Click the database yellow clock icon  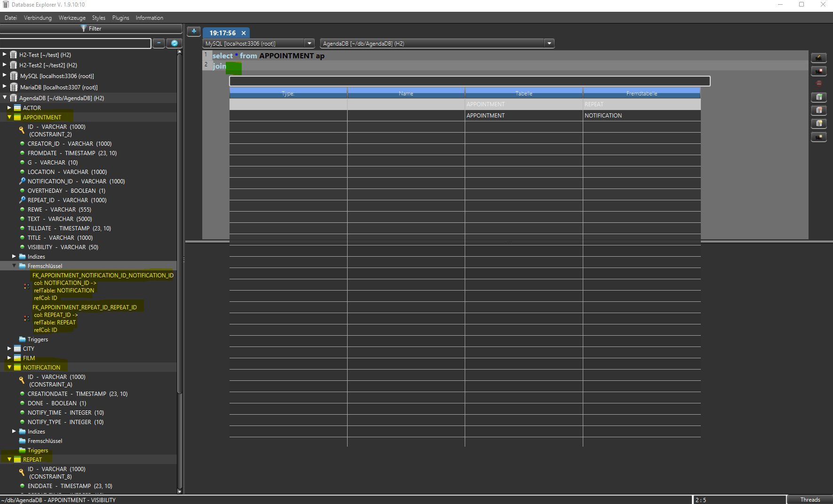819,123
